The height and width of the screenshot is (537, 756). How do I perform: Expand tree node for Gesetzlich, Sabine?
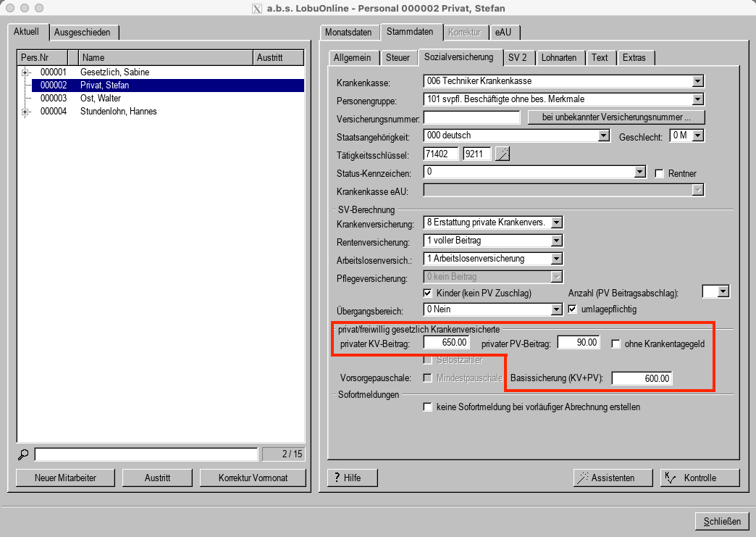26,72
